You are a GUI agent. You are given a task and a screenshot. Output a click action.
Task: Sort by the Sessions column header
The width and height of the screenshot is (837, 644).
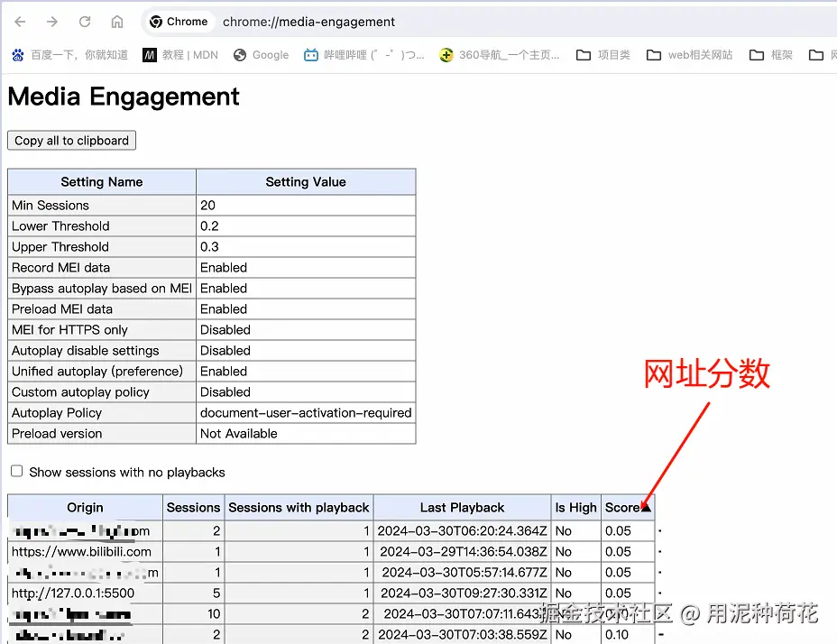(x=193, y=507)
